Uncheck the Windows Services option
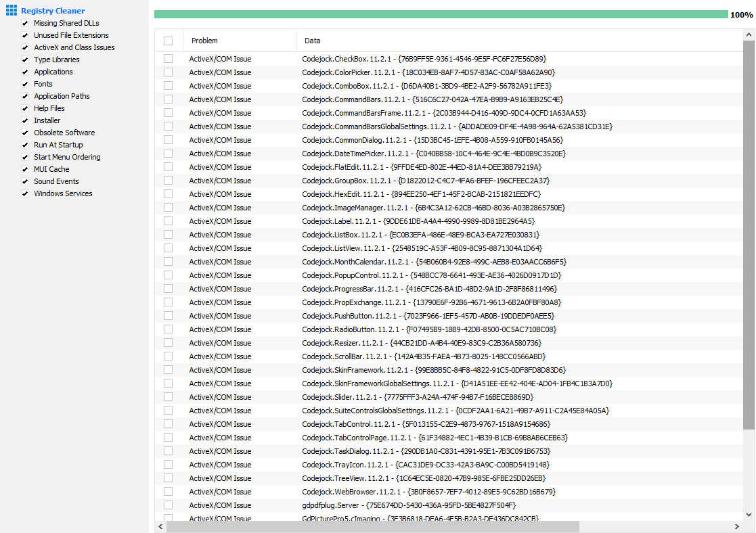Screen dimensions: 756x533 point(25,193)
